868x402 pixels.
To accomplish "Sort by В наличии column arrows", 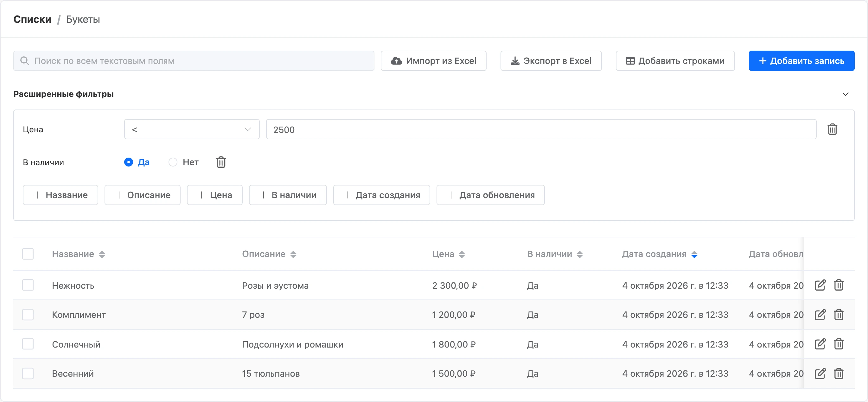I will [x=580, y=254].
